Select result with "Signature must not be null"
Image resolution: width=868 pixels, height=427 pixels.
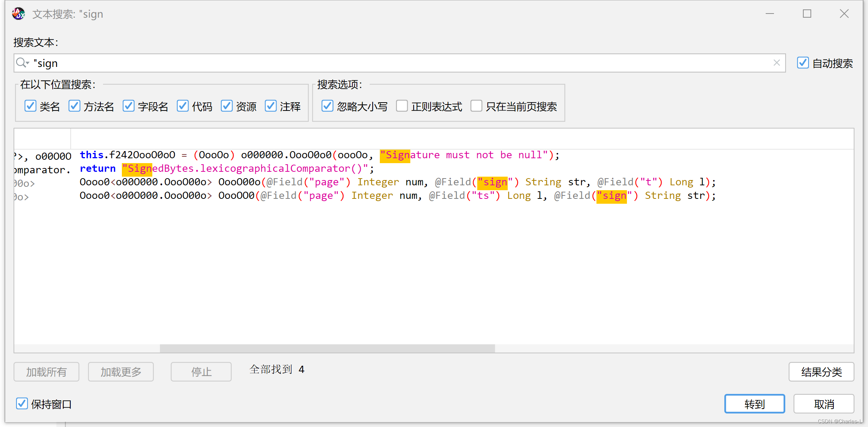pos(434,155)
